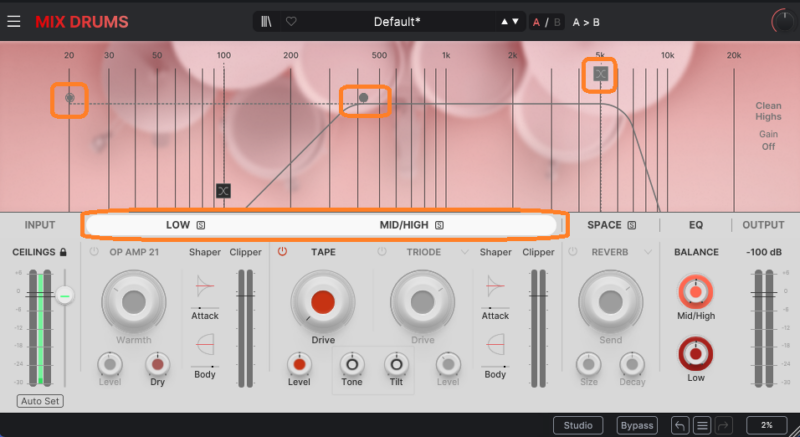The height and width of the screenshot is (437, 800).
Task: Solo the Mid/High band
Action: tap(439, 225)
